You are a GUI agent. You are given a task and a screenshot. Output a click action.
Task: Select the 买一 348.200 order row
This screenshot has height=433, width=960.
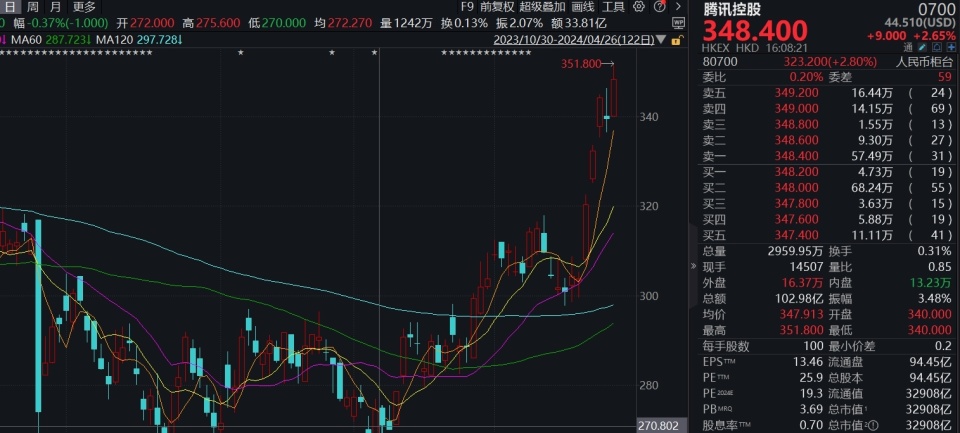pos(829,173)
